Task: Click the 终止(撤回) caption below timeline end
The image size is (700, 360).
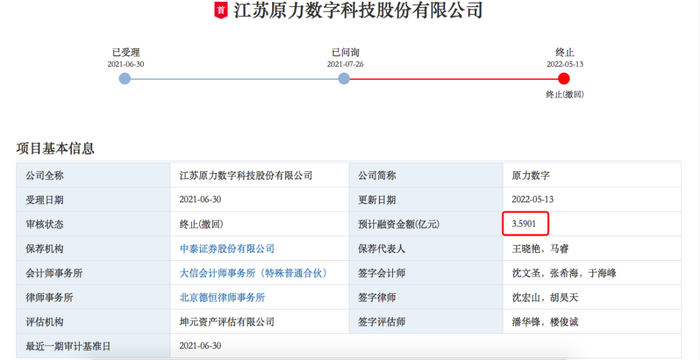Action: [565, 95]
